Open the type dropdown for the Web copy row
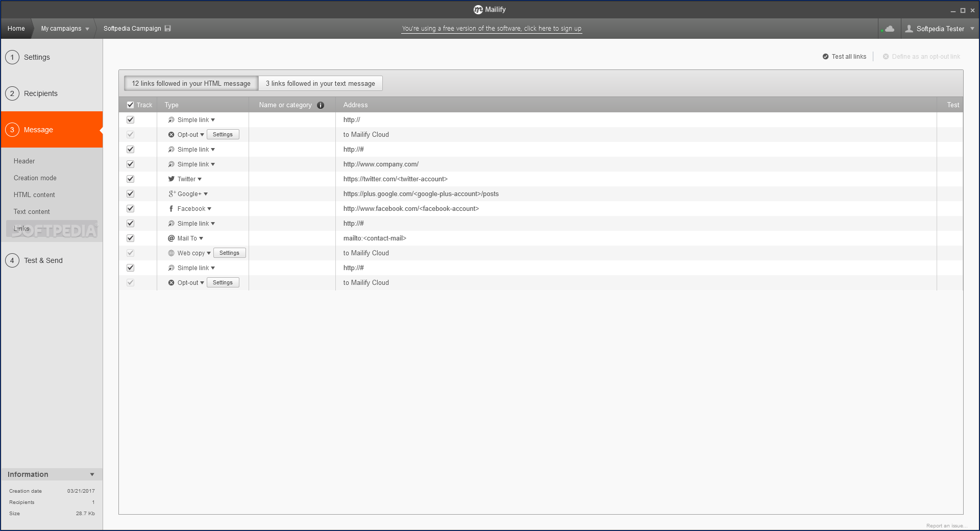 (x=209, y=253)
